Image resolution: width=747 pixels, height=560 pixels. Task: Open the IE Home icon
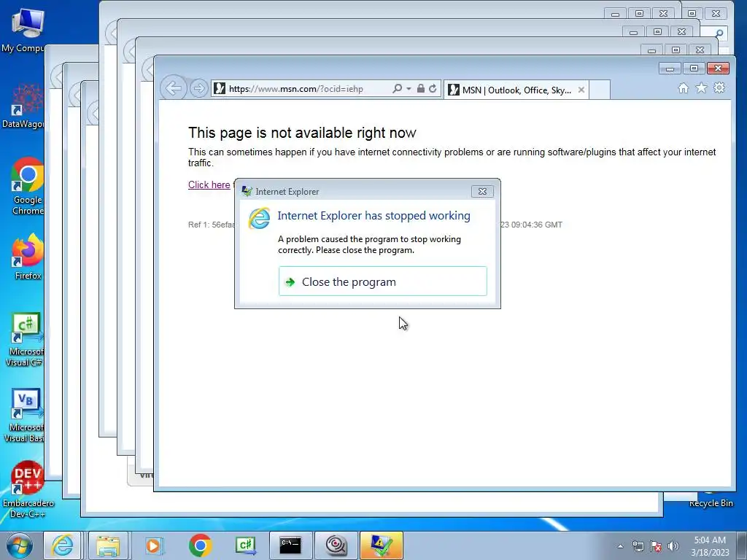pos(683,88)
